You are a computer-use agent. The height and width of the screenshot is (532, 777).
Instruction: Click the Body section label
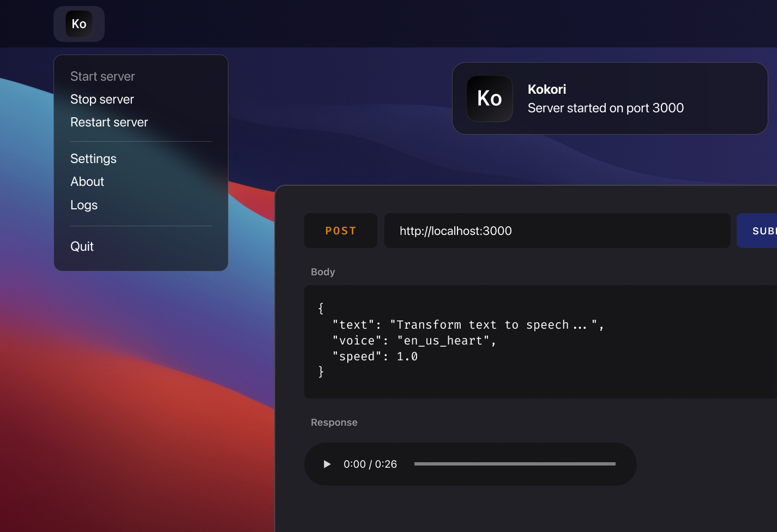pyautogui.click(x=323, y=271)
